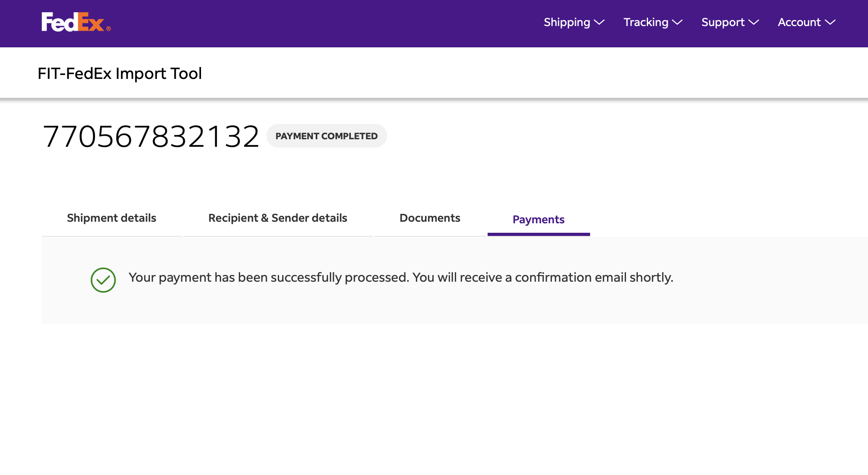Select the Payments tab
The height and width of the screenshot is (475, 868).
point(538,219)
